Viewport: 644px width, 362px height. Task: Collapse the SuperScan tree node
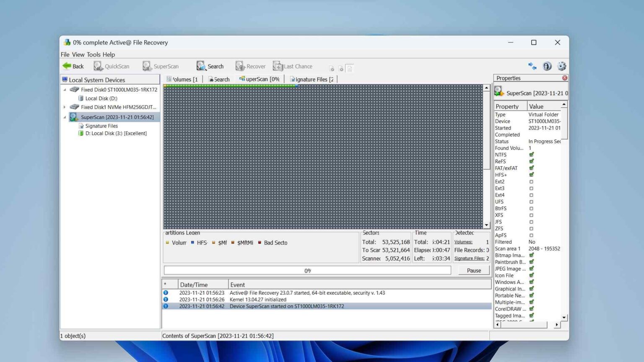tap(65, 117)
